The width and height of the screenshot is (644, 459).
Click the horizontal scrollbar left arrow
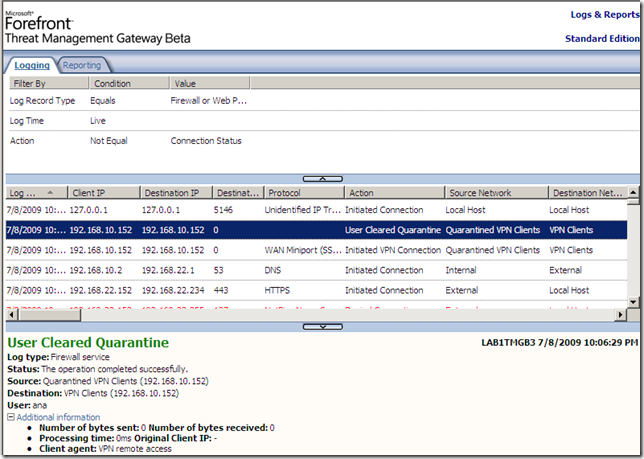click(x=12, y=315)
